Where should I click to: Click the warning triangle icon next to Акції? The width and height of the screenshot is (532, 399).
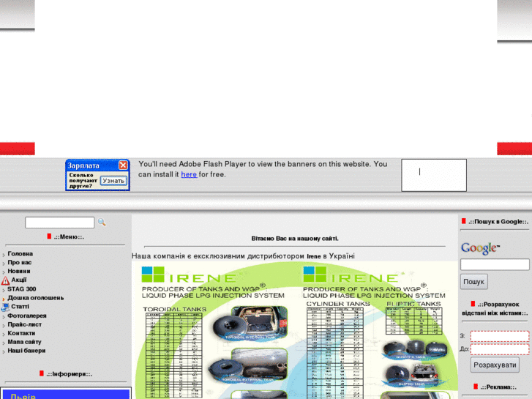pyautogui.click(x=5, y=281)
